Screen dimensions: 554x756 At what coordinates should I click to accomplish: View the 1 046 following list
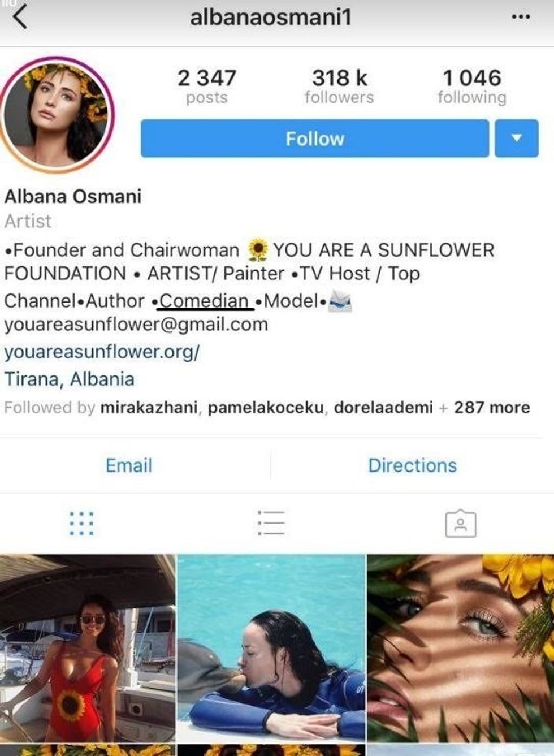(x=472, y=87)
